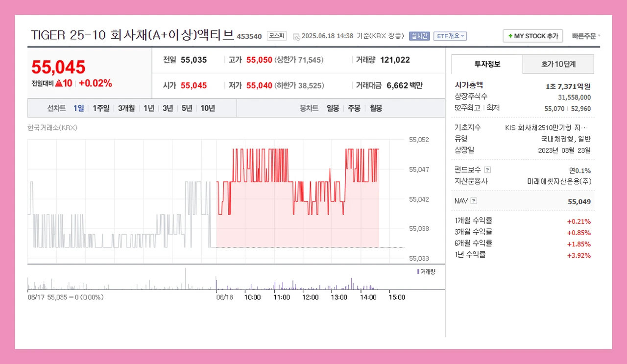This screenshot has height=364, width=627.
Task: Click the 12:00 time axis label
Action: [x=311, y=297]
